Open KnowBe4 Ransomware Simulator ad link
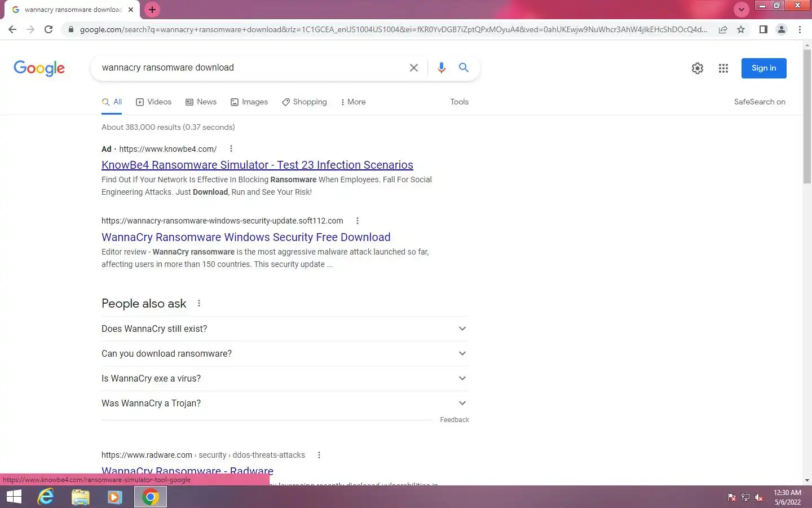 point(257,165)
